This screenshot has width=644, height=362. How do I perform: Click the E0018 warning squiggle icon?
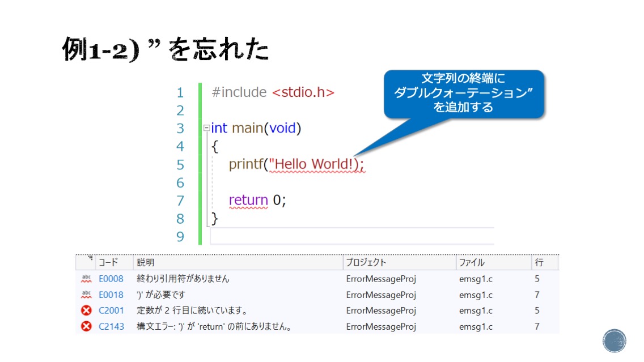[x=86, y=295]
